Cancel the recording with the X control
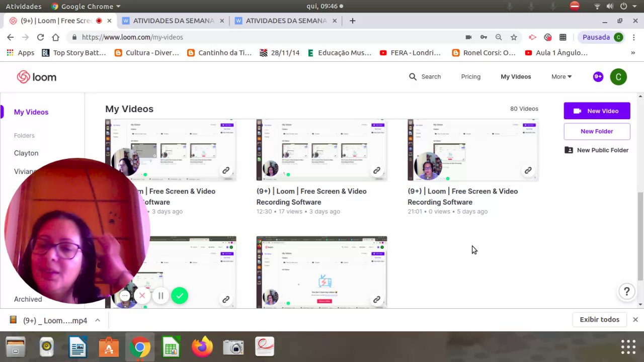 (x=142, y=296)
